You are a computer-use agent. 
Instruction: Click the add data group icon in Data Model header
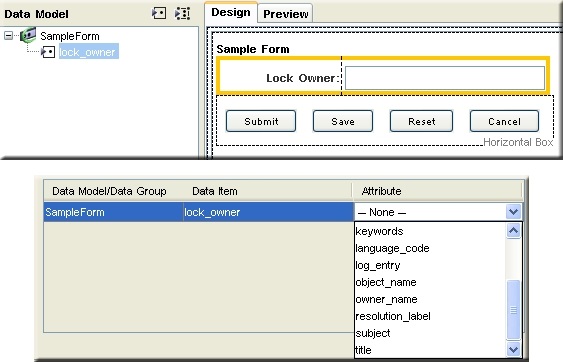click(182, 14)
